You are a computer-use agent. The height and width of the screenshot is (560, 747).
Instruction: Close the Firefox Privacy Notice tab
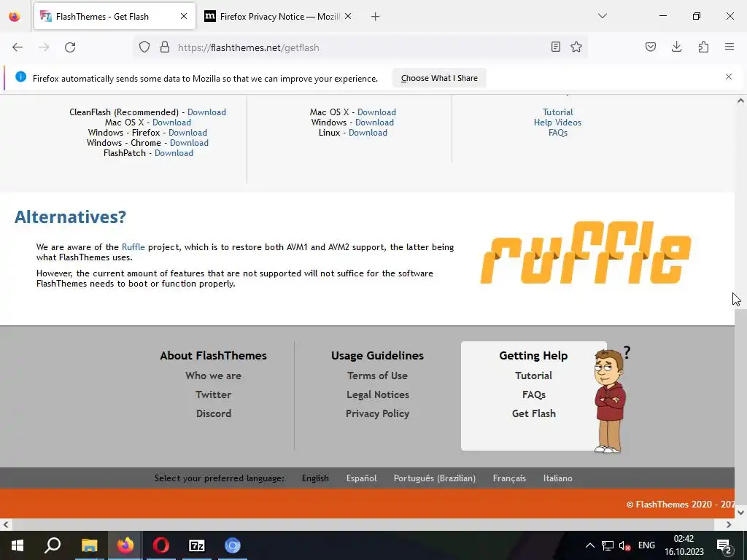[348, 16]
